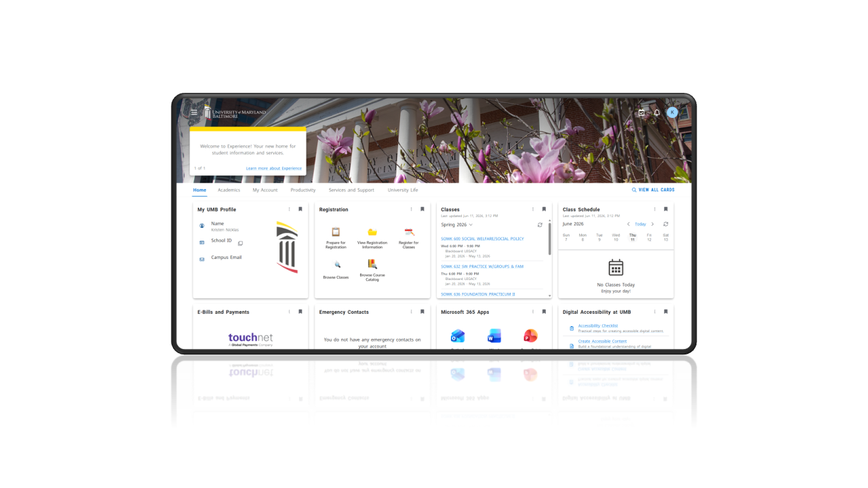This screenshot has height=488, width=868.
Task: Open the calendar checklist icon in header
Action: coord(642,113)
